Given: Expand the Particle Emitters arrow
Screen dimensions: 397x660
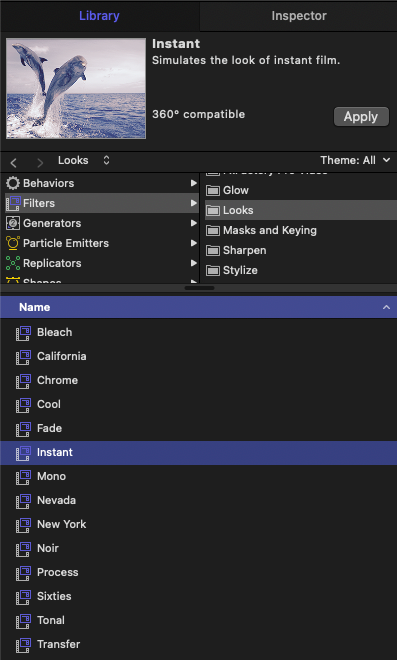Looking at the screenshot, I should click(x=193, y=243).
